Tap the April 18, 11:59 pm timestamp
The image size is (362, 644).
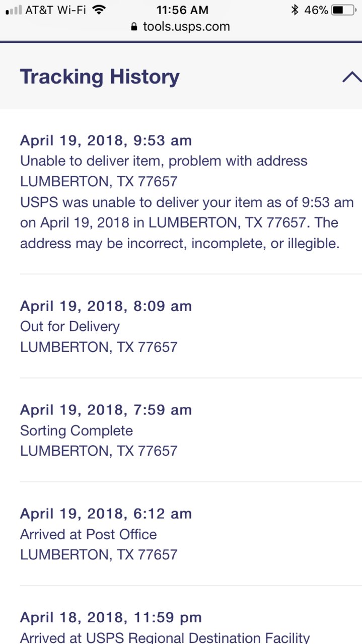111,617
